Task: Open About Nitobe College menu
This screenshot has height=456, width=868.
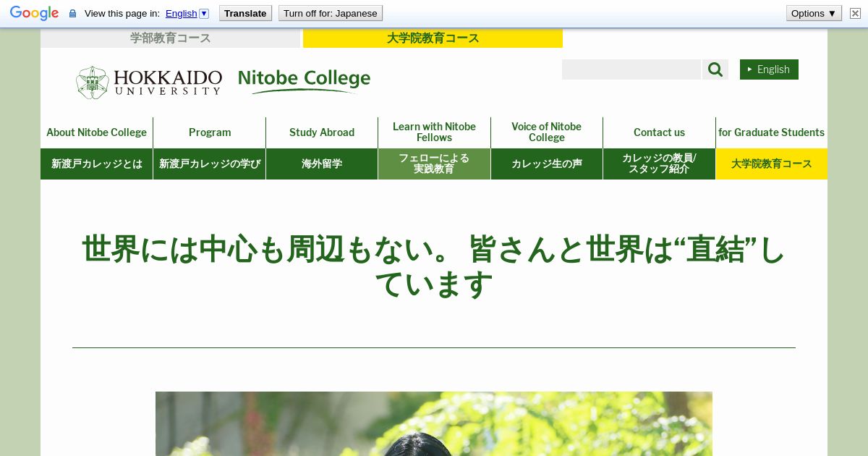Action: [x=96, y=132]
